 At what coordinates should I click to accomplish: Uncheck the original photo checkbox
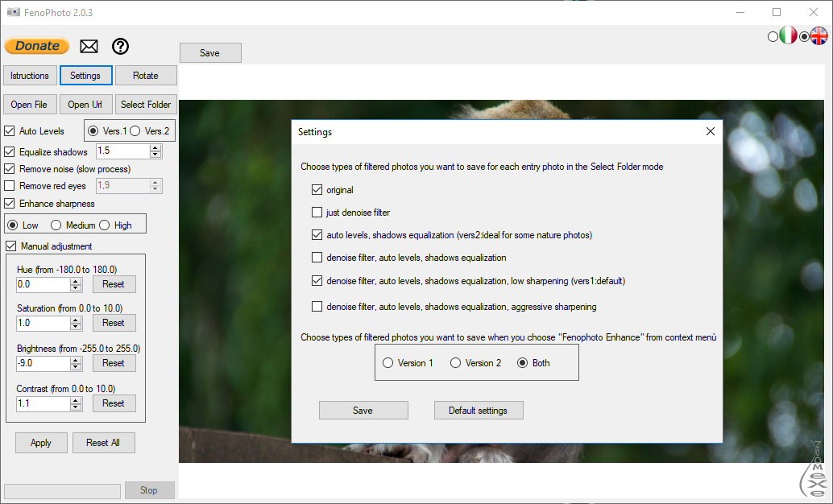click(x=317, y=190)
